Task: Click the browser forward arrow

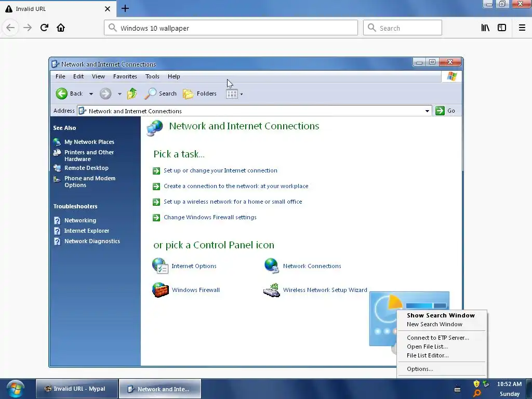Action: 28,28
